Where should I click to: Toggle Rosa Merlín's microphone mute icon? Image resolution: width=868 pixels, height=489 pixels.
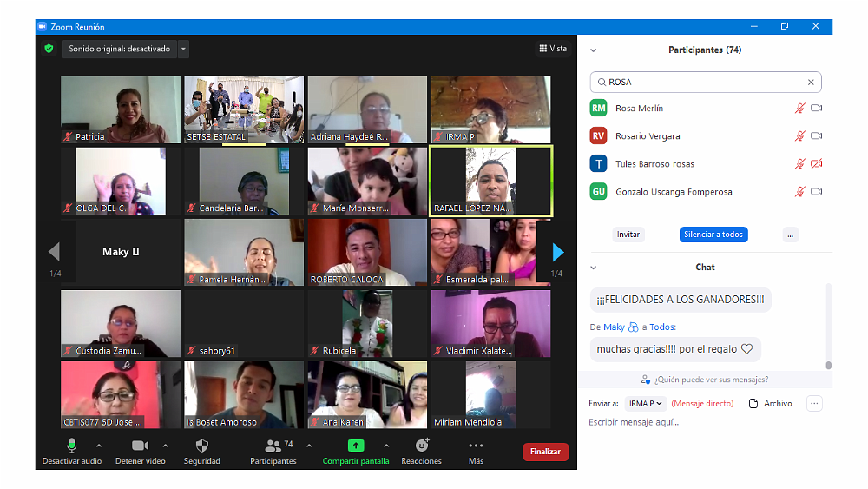(799, 109)
